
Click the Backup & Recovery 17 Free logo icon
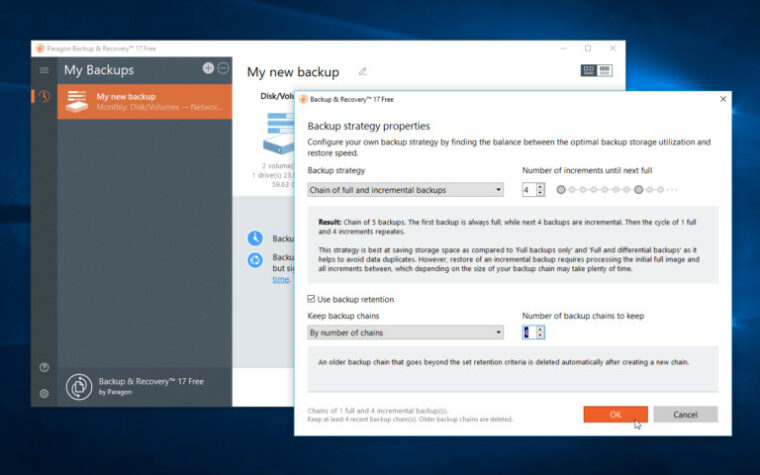coord(79,387)
